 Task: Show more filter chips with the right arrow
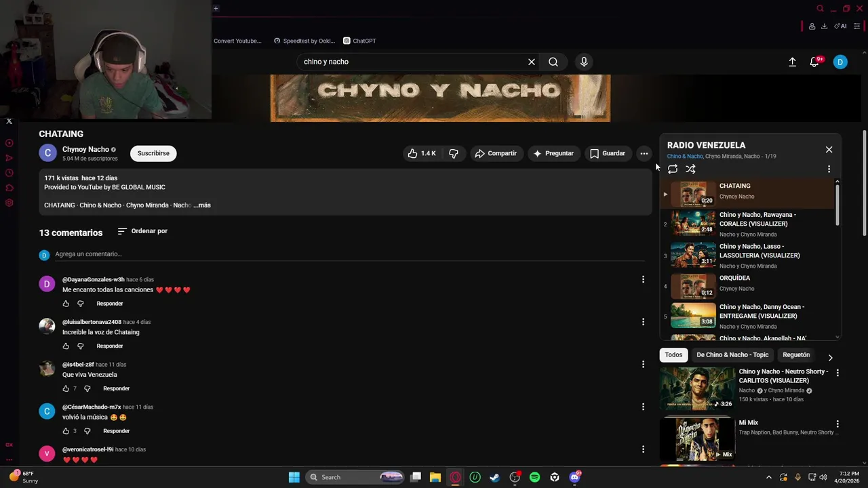(830, 357)
